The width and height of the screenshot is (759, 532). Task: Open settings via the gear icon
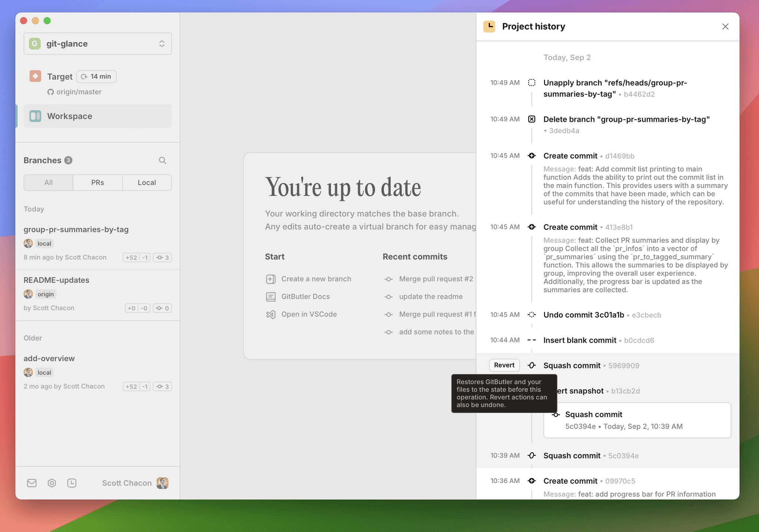(52, 483)
